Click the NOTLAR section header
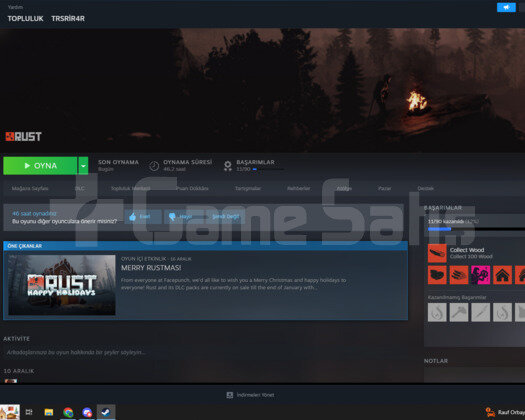Image resolution: width=525 pixels, height=420 pixels. coord(436,361)
